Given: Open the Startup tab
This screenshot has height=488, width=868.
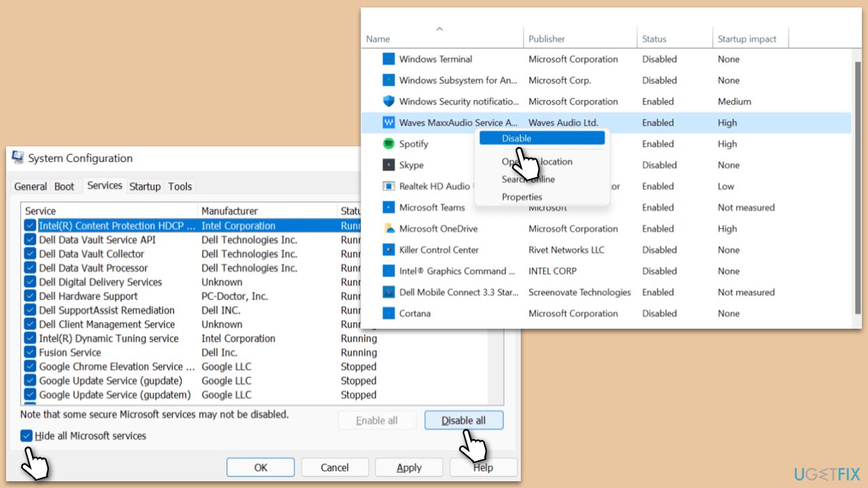Looking at the screenshot, I should click(145, 186).
